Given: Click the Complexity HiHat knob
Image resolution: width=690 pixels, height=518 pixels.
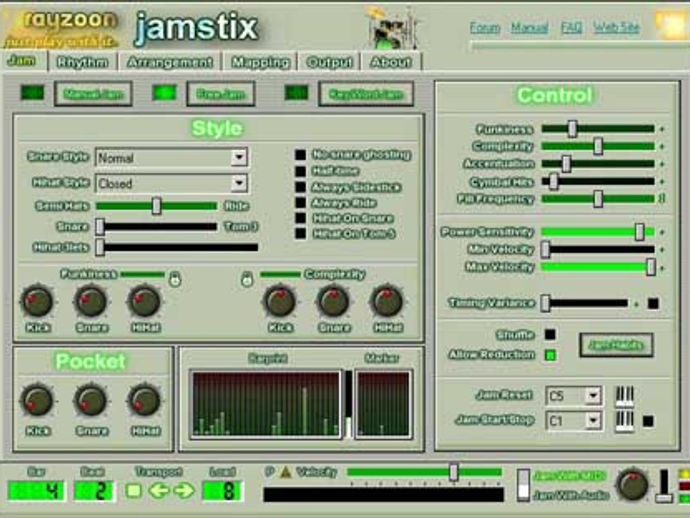Looking at the screenshot, I should (x=387, y=301).
